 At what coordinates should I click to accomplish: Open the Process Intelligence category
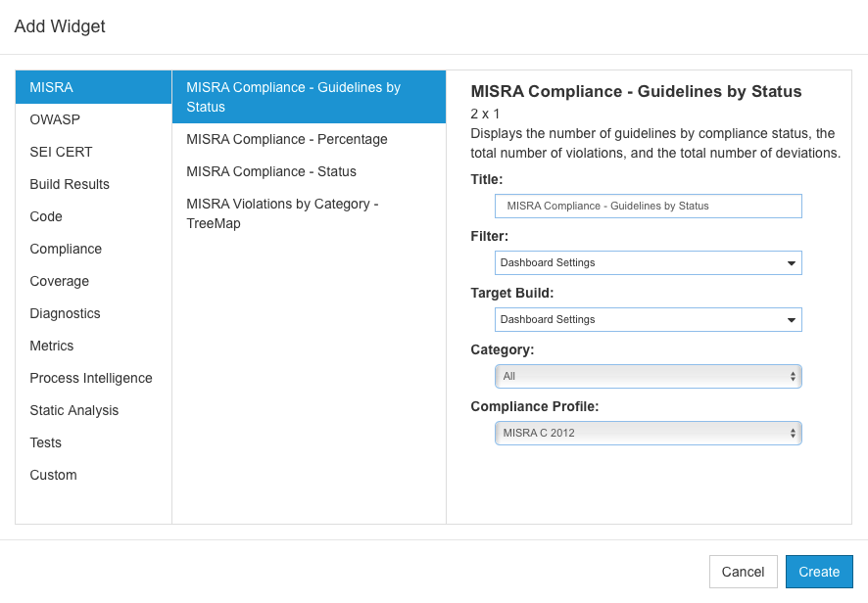pos(93,378)
